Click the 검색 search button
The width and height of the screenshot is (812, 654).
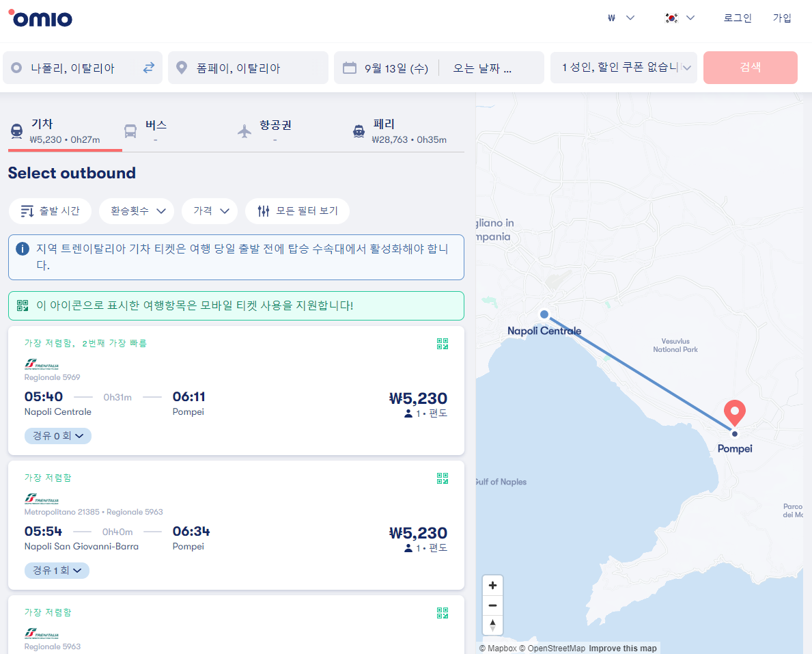click(750, 68)
